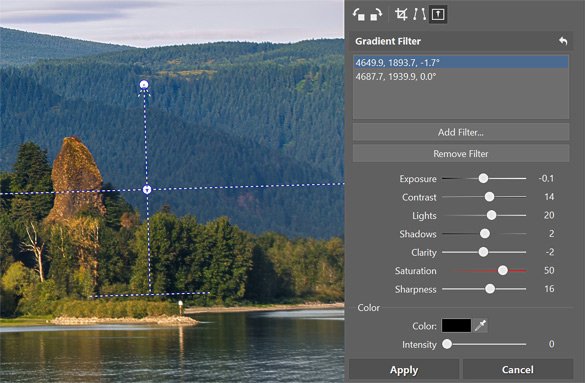This screenshot has height=383, width=585.
Task: Pick color with the eyedropper icon
Action: (481, 326)
